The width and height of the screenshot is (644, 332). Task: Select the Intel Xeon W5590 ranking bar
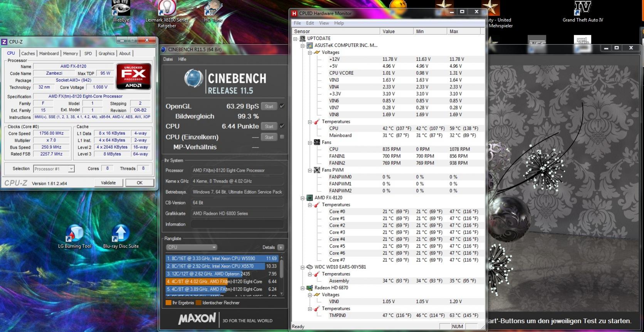point(222,258)
